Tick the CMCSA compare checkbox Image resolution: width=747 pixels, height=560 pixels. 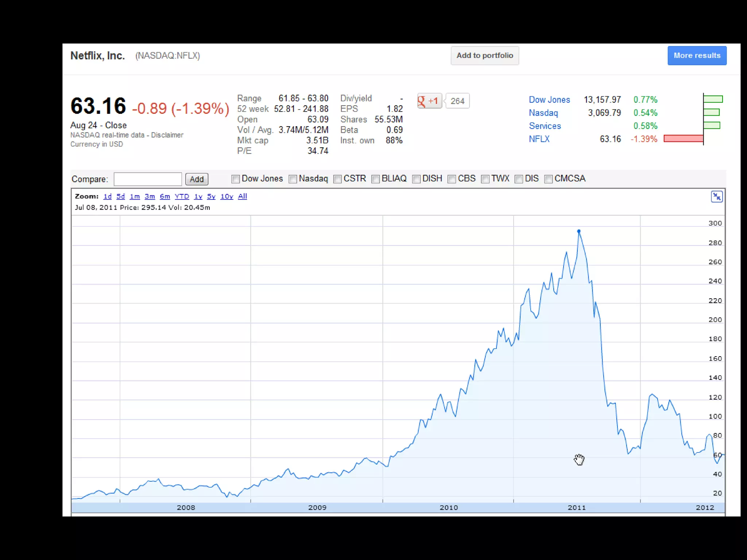tap(548, 179)
